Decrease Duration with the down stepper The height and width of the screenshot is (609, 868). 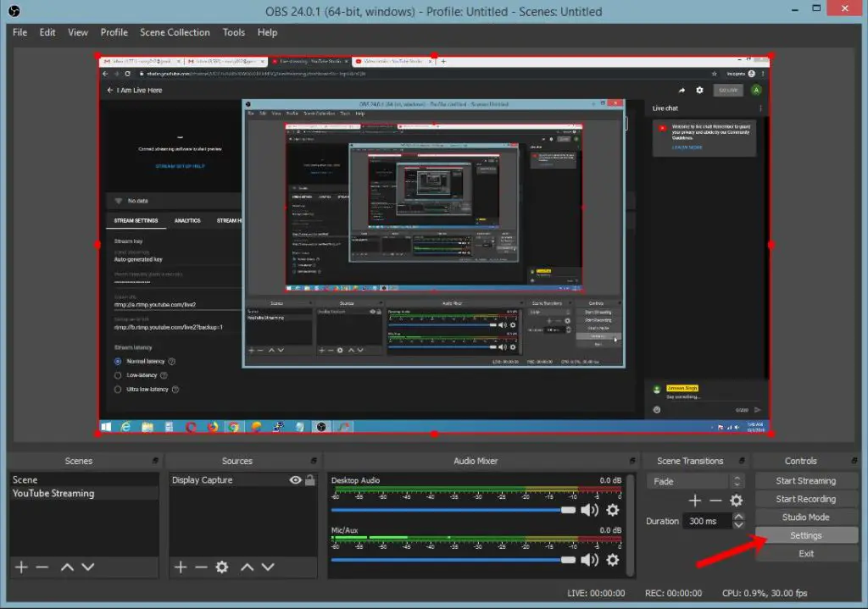coord(738,525)
